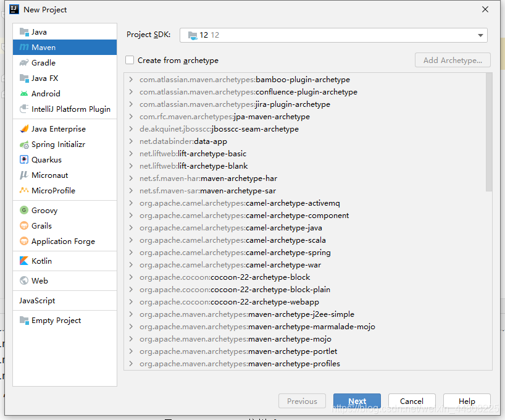This screenshot has height=420, width=505.
Task: Select Spring Initializr label
Action: tap(58, 145)
